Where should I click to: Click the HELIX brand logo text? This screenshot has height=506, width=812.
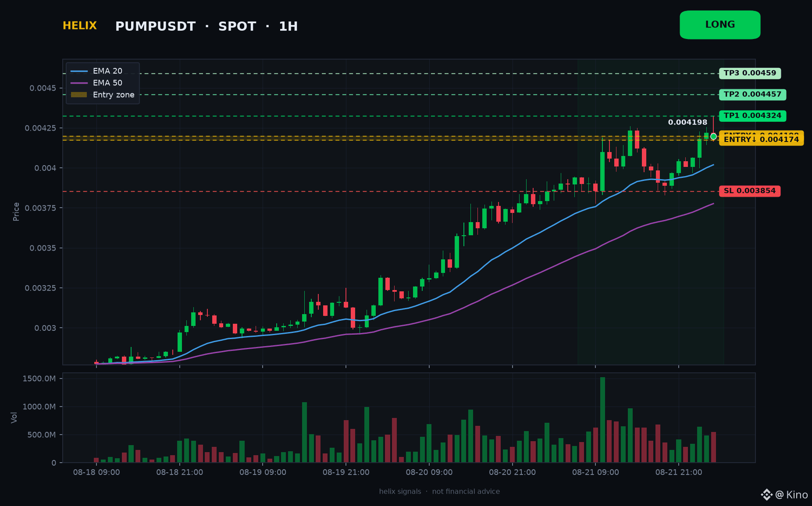pyautogui.click(x=80, y=26)
